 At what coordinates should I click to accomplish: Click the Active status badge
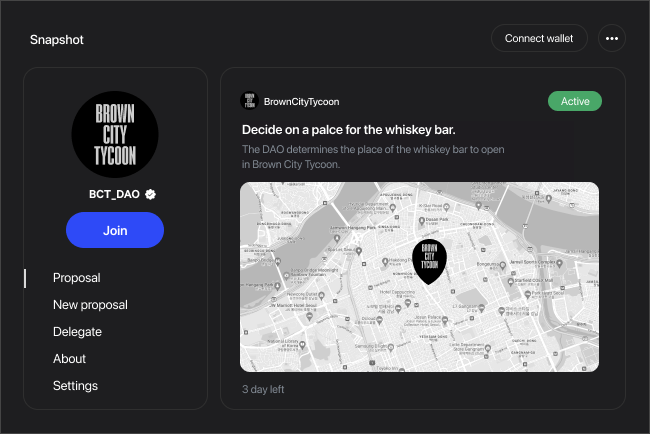pos(575,101)
